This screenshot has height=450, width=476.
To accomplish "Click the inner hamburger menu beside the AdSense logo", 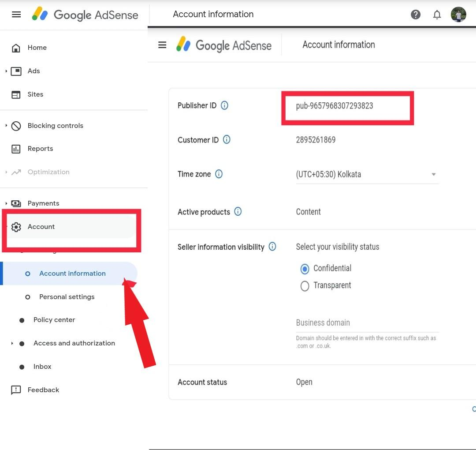I will pyautogui.click(x=162, y=45).
